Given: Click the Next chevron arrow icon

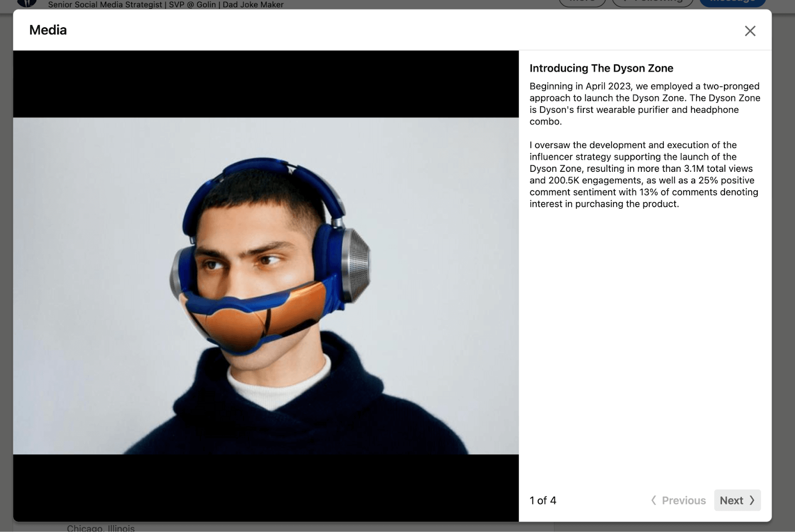Looking at the screenshot, I should (x=752, y=500).
